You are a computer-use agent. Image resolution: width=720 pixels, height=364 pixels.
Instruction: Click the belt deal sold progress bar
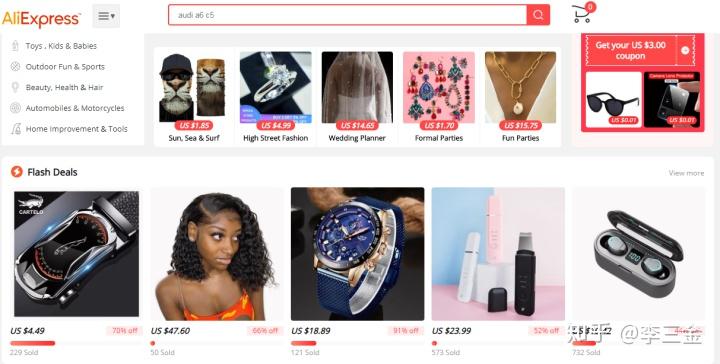point(33,343)
